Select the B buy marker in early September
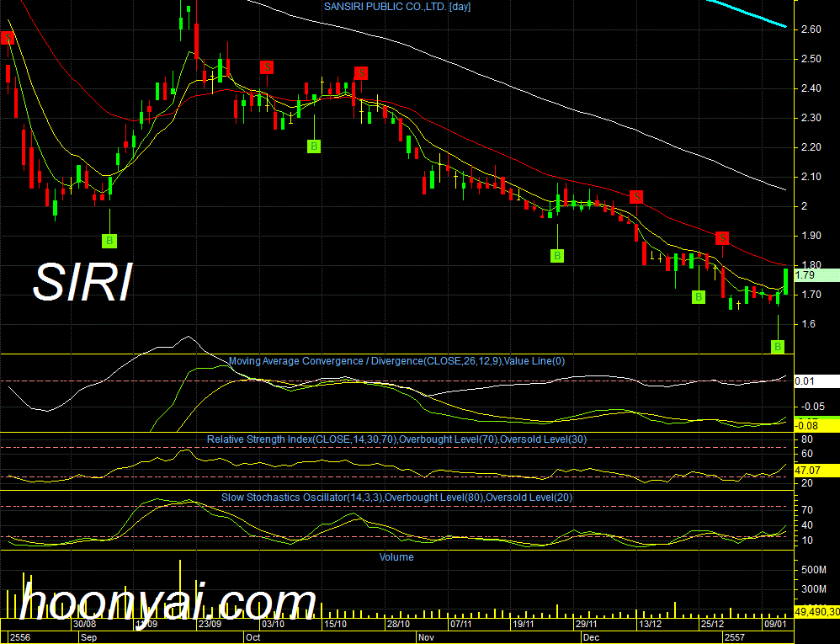The width and height of the screenshot is (840, 644). (109, 241)
